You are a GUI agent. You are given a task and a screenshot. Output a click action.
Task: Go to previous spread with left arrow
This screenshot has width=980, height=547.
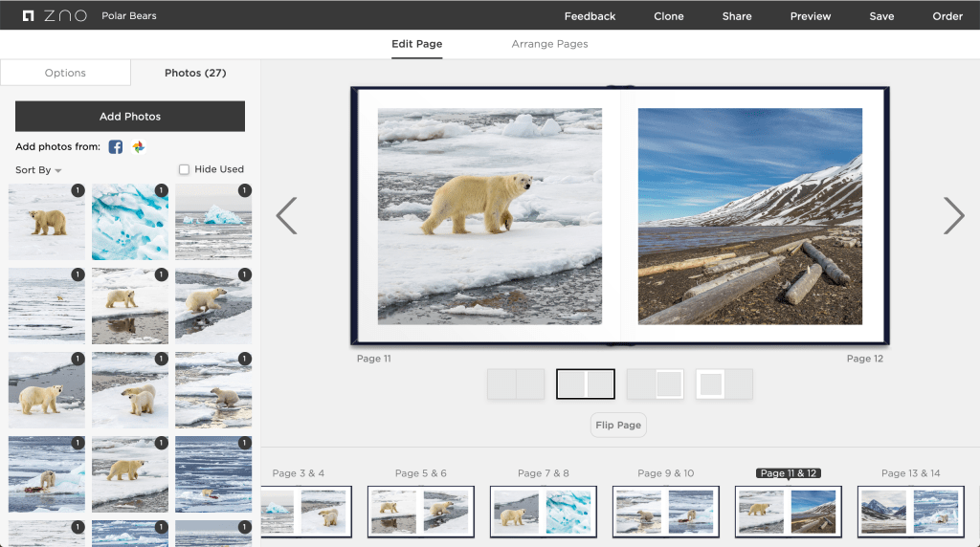point(286,216)
